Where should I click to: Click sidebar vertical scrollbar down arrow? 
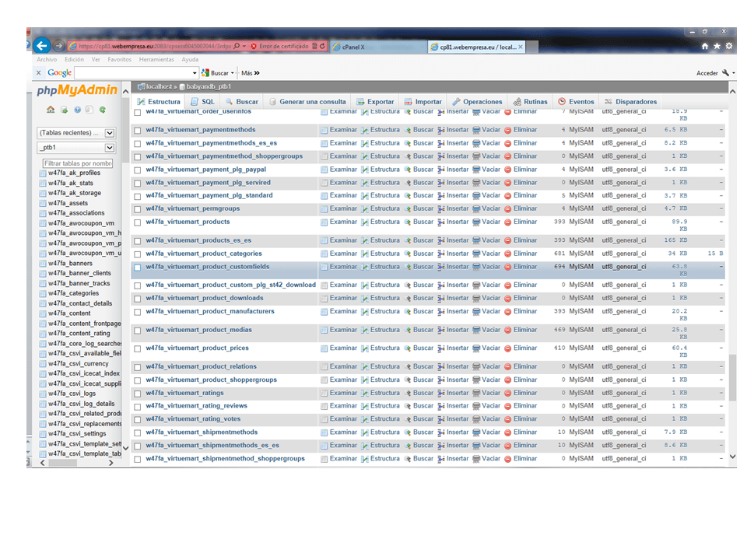(x=126, y=448)
